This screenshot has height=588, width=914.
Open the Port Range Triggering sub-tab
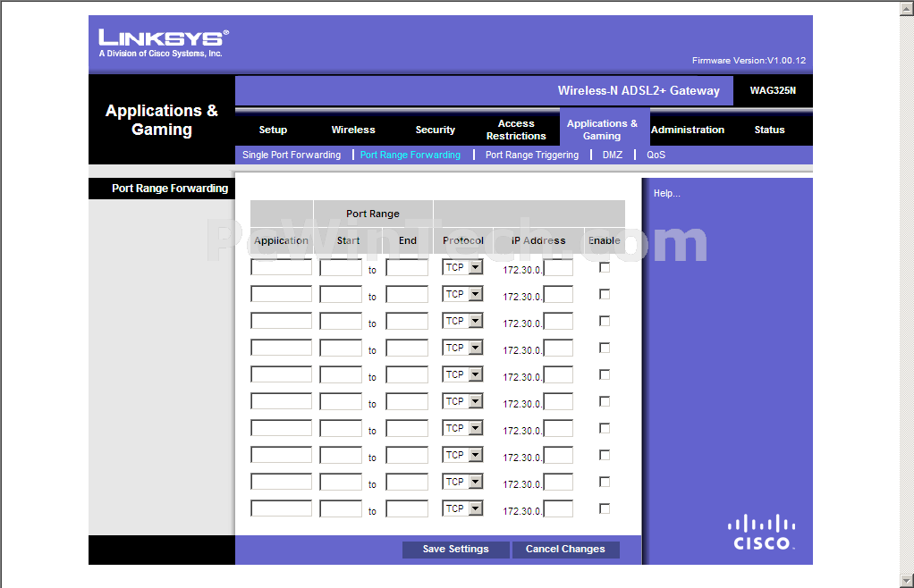pyautogui.click(x=532, y=155)
